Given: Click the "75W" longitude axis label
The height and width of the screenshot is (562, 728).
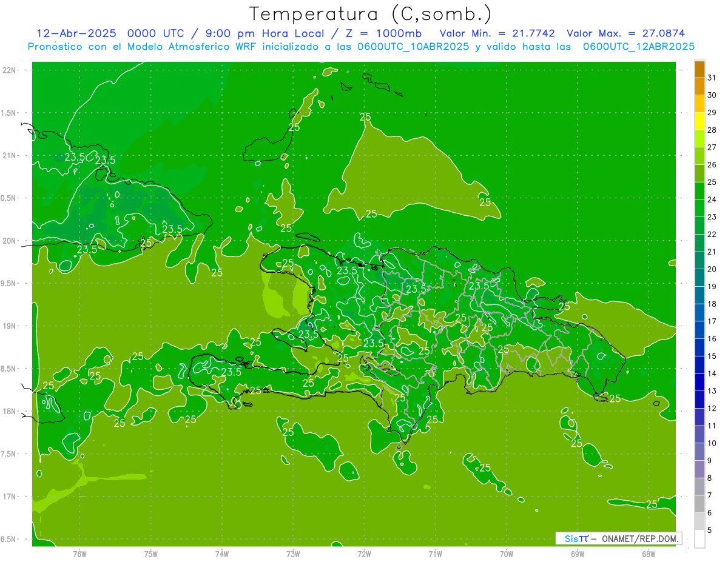Looking at the screenshot, I should [151, 554].
